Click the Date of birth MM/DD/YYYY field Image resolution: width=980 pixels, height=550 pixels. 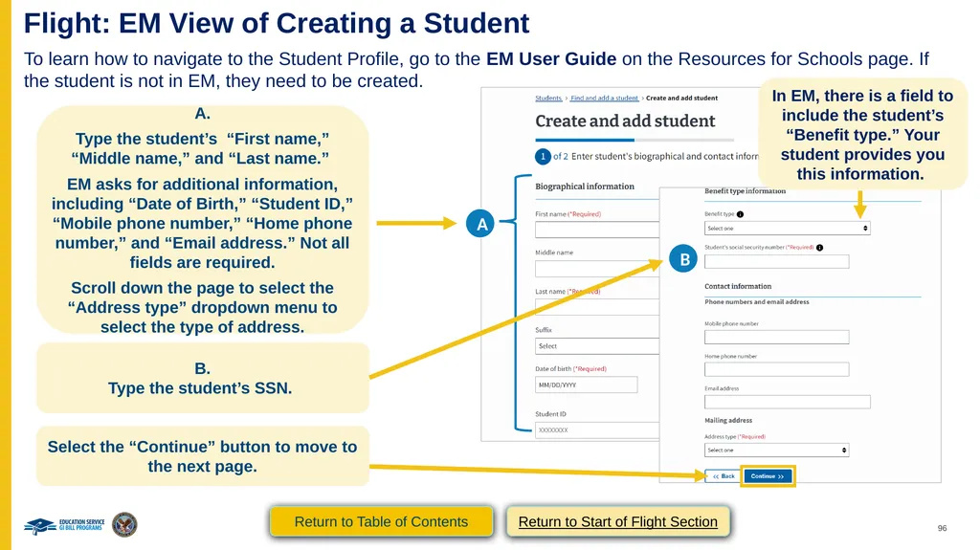587,385
